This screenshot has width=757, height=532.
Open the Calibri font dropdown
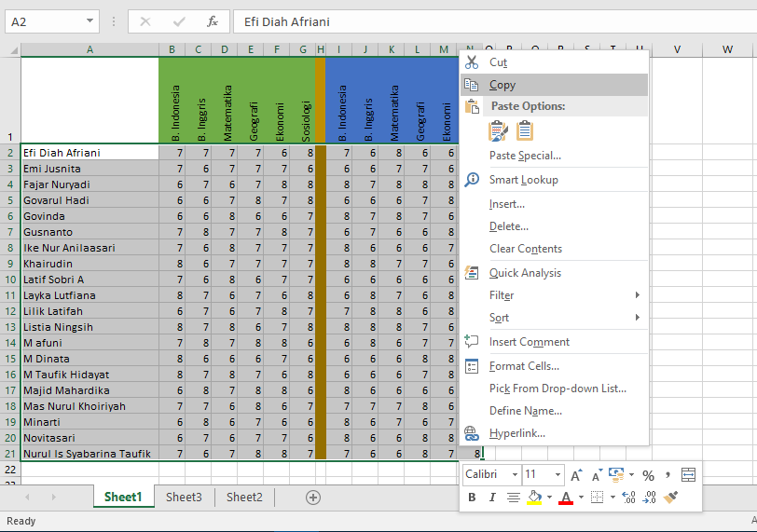(515, 474)
